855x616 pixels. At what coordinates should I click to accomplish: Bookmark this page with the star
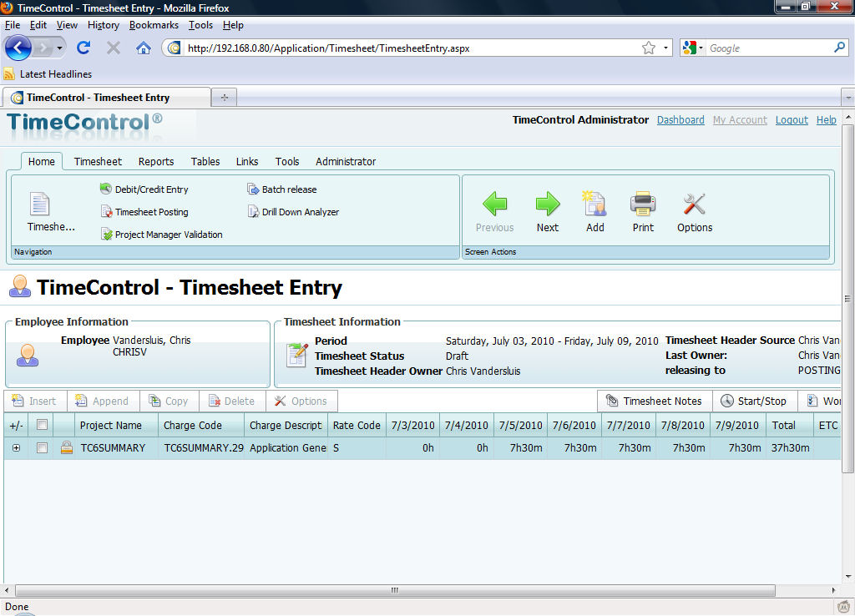(648, 48)
